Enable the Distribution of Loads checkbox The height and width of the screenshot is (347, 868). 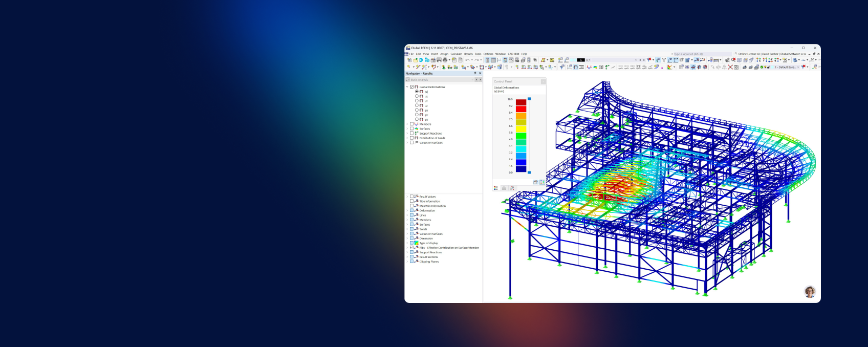click(411, 138)
